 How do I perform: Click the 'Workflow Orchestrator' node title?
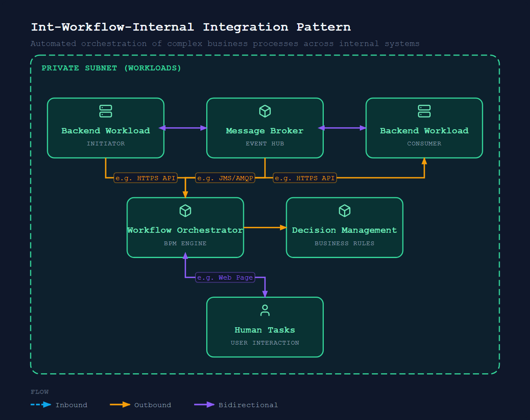pyautogui.click(x=185, y=230)
